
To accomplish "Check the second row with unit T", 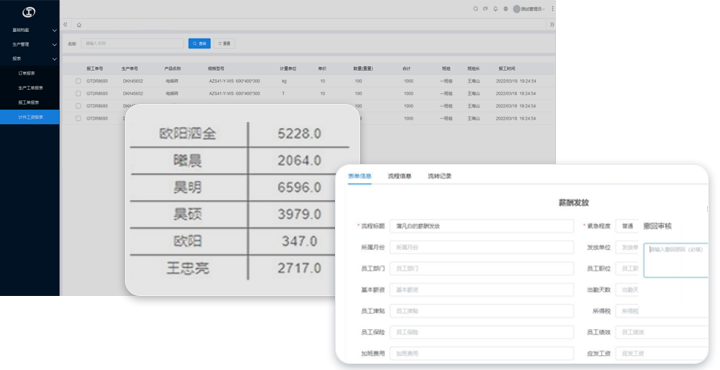I will click(78, 93).
